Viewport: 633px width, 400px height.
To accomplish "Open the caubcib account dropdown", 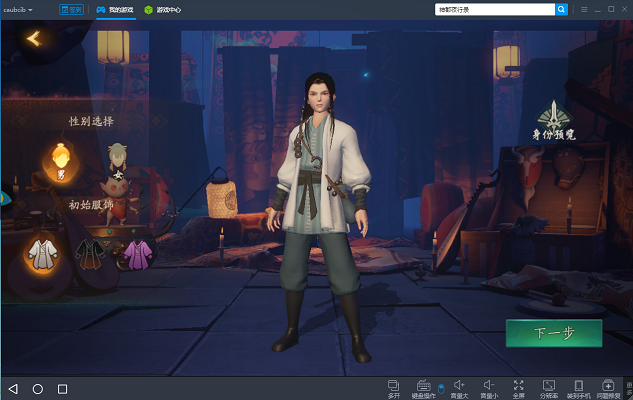I will coord(18,10).
